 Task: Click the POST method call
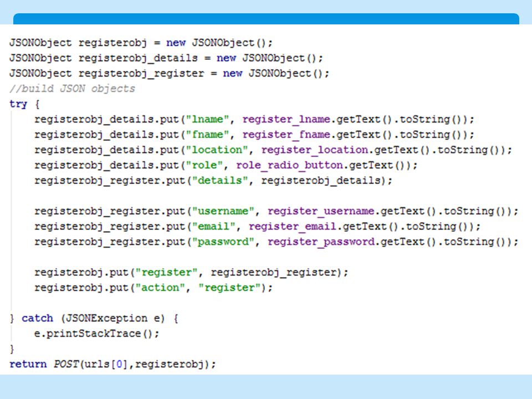pos(66,364)
